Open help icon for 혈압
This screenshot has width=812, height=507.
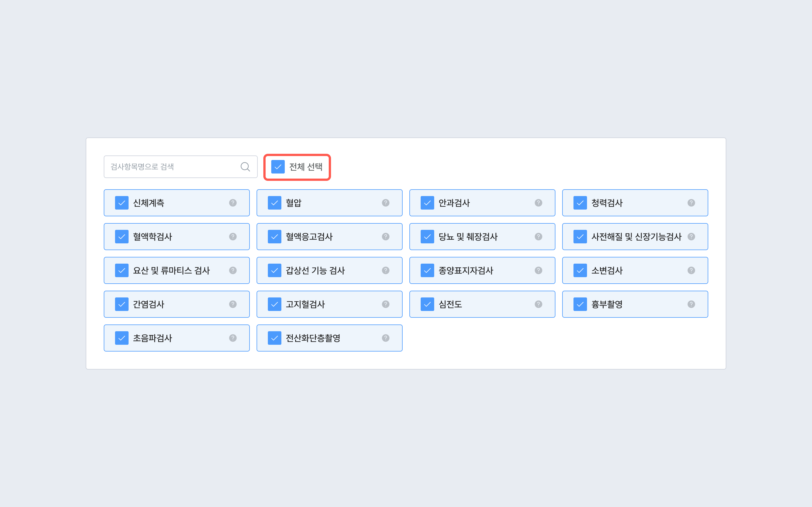[x=385, y=203]
